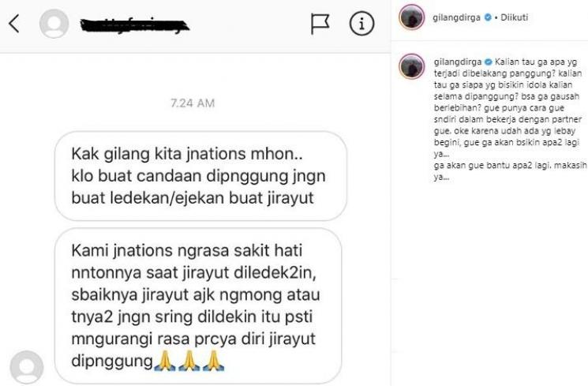This screenshot has height=386, width=588.
Task: Click the blacked-out username in the header
Action: (135, 25)
